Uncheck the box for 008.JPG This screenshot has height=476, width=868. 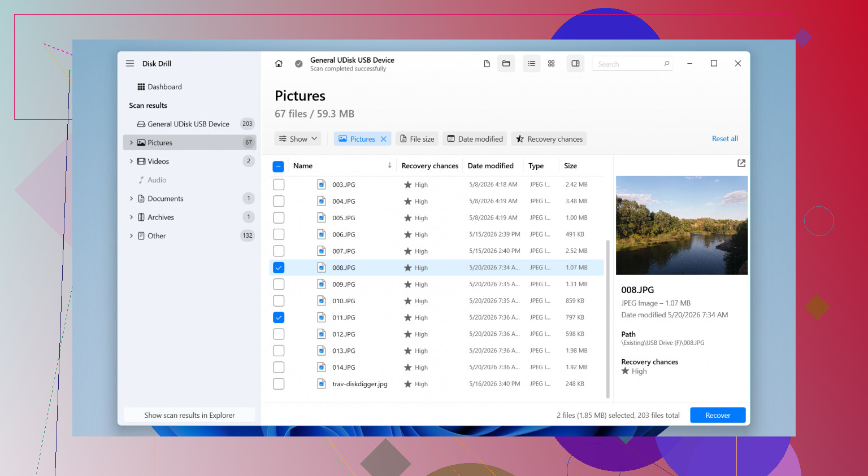279,268
